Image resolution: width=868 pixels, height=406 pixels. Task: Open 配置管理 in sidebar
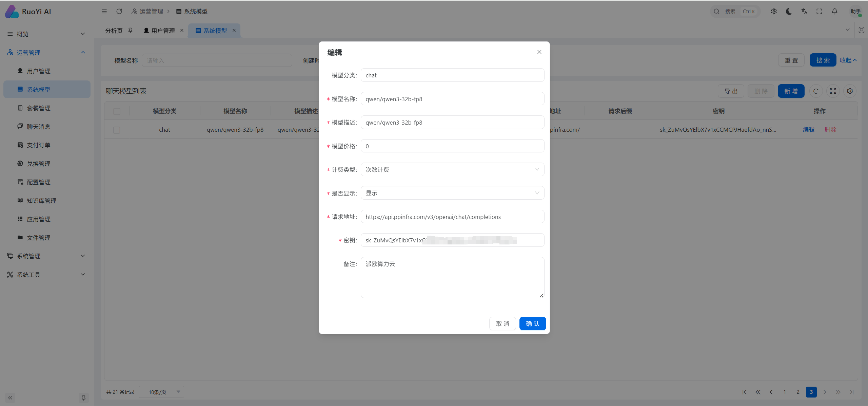[47, 182]
